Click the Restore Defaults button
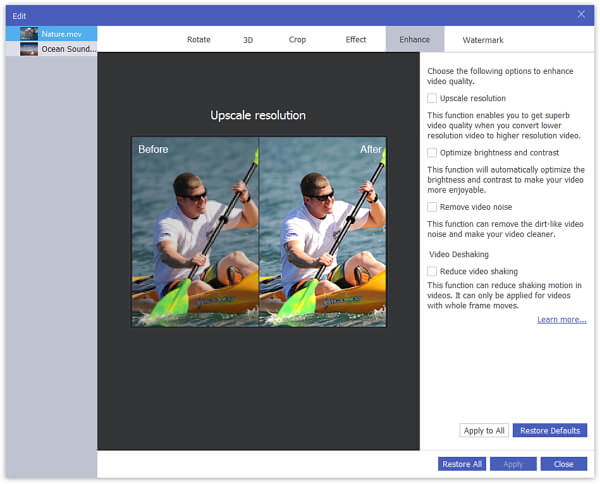 pos(550,430)
